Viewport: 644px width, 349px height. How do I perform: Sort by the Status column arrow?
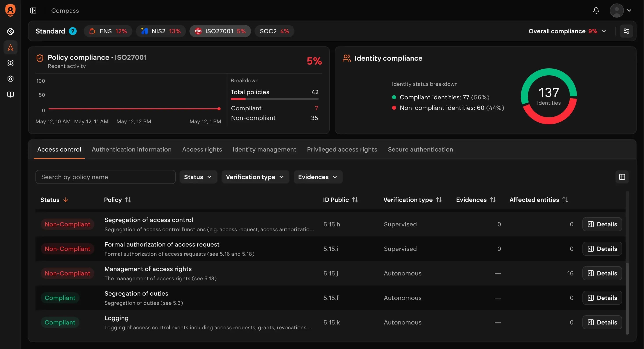[x=66, y=200]
